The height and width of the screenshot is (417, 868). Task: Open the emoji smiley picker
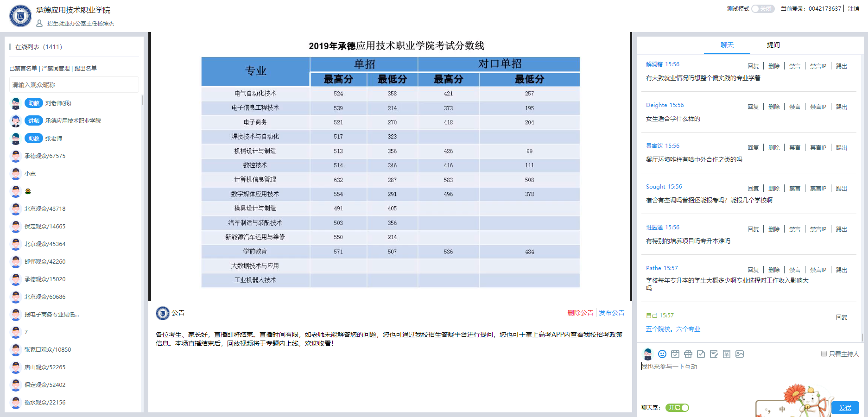point(662,354)
